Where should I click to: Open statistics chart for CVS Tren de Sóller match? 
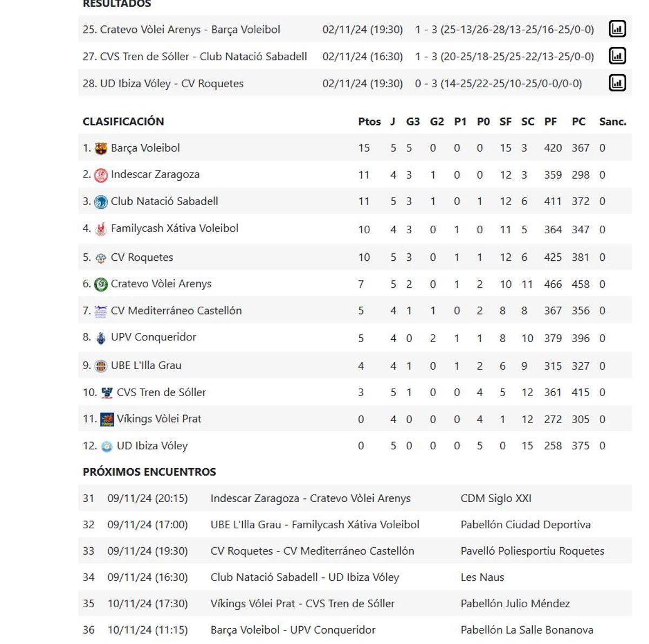pos(617,56)
